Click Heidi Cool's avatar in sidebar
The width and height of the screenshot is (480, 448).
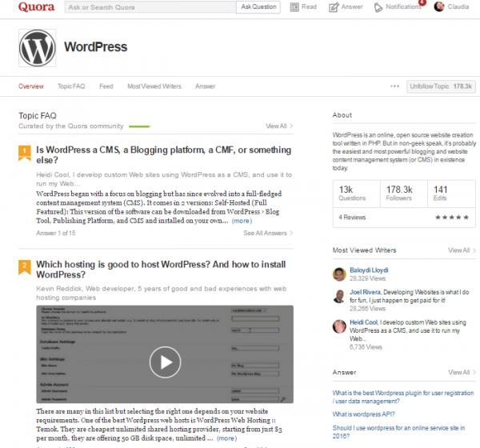tap(339, 326)
